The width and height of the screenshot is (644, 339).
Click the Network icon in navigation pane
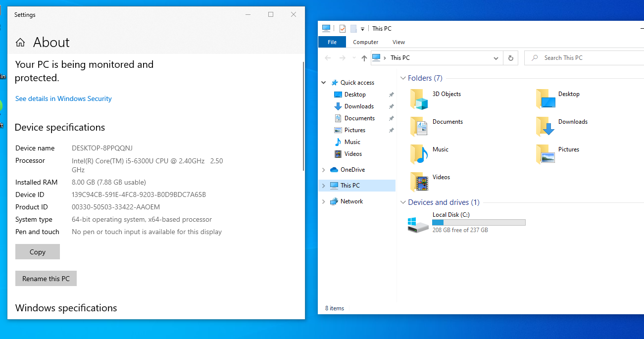[x=334, y=201]
